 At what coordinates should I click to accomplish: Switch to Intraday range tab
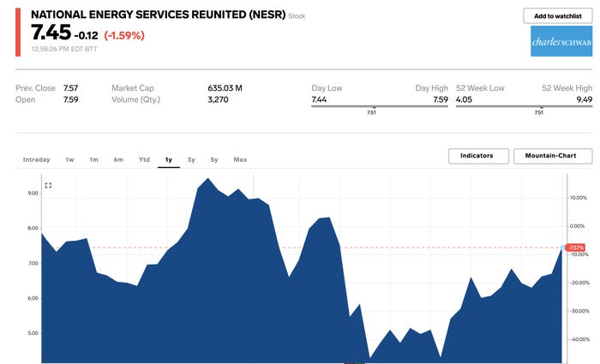click(x=36, y=160)
